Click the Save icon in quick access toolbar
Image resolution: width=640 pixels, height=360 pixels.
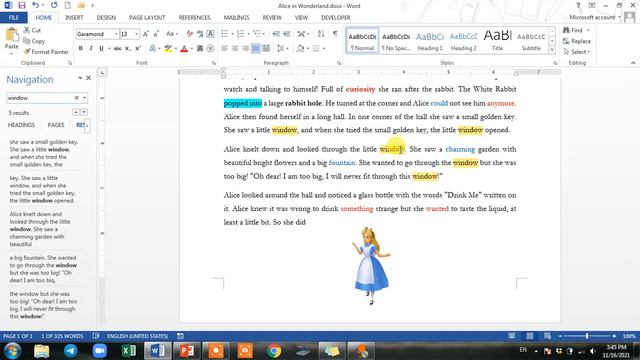(22, 6)
